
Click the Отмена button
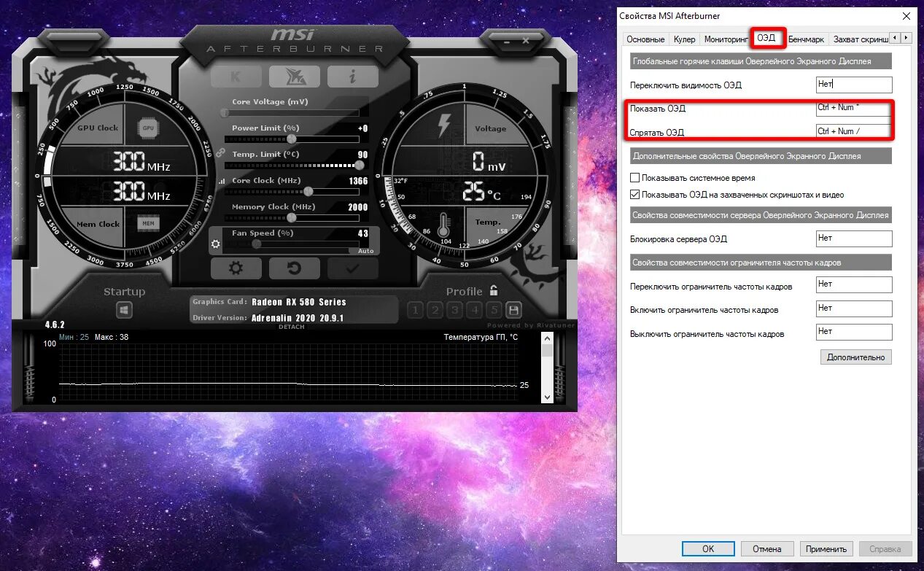click(x=766, y=549)
